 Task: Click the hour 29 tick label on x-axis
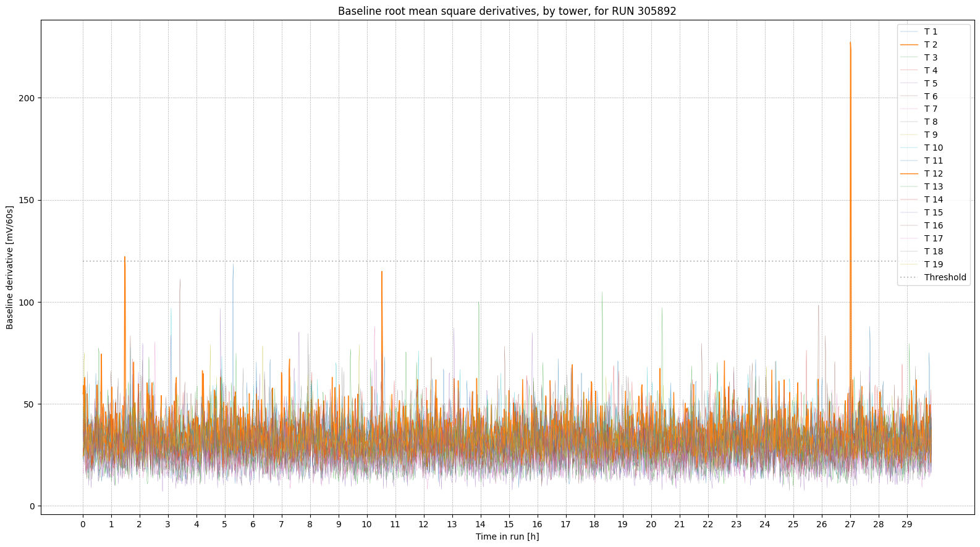point(906,524)
